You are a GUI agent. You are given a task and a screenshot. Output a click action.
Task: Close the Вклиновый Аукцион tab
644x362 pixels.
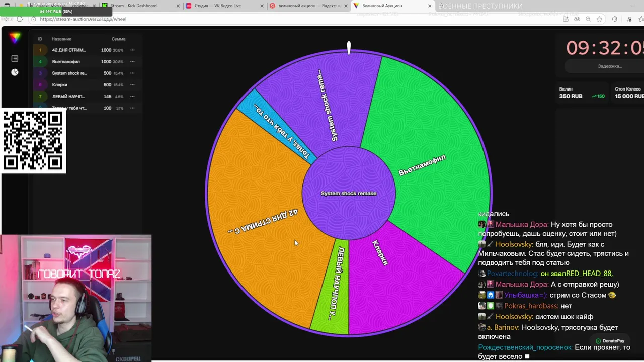430,6
